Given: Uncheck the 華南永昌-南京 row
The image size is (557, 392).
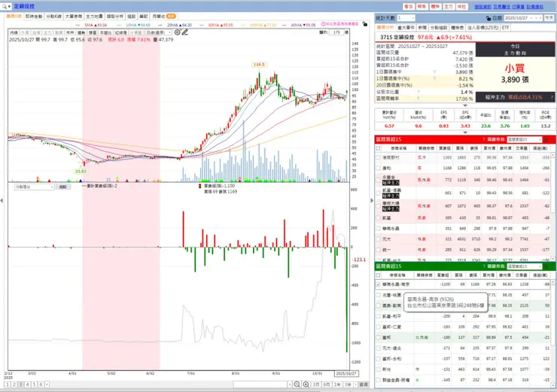Looking at the screenshot, I should point(378,284).
